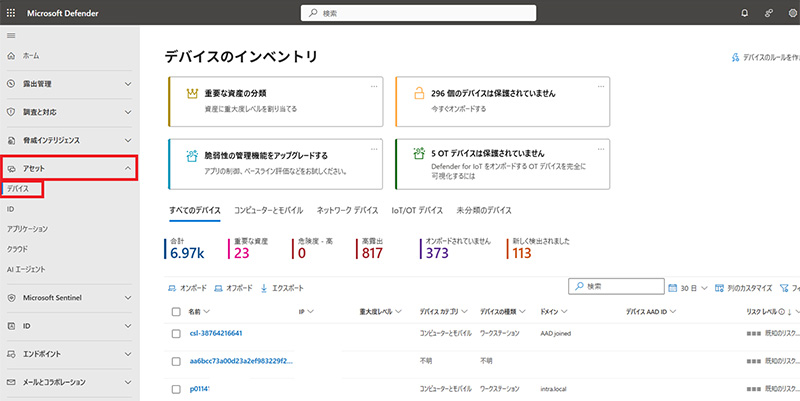800x401 pixels.
Task: Open the アプリケーション sidebar item
Action: pyautogui.click(x=28, y=229)
